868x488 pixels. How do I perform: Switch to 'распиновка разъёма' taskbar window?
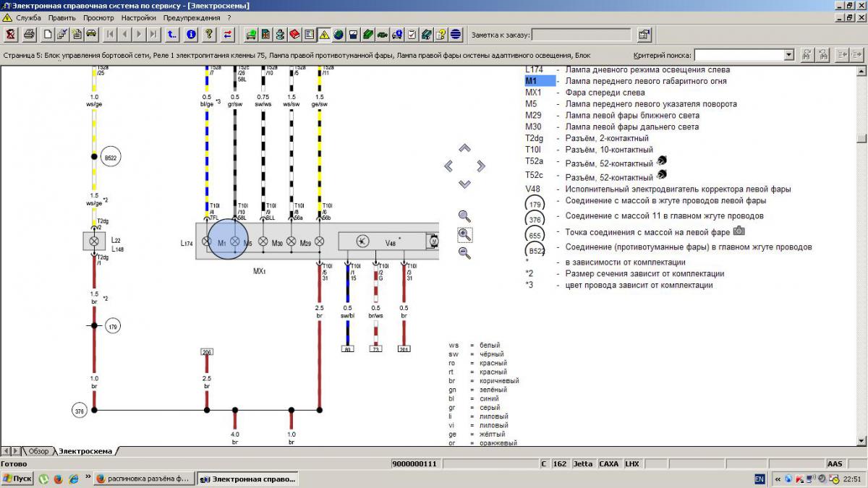click(143, 479)
